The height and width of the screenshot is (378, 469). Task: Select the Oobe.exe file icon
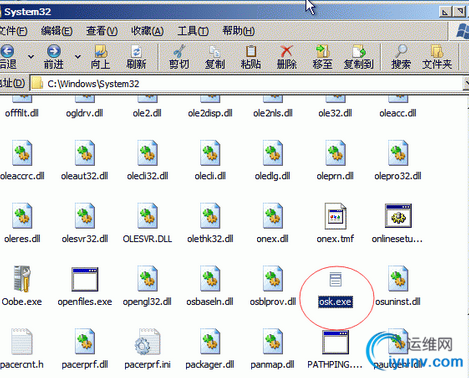(22, 279)
